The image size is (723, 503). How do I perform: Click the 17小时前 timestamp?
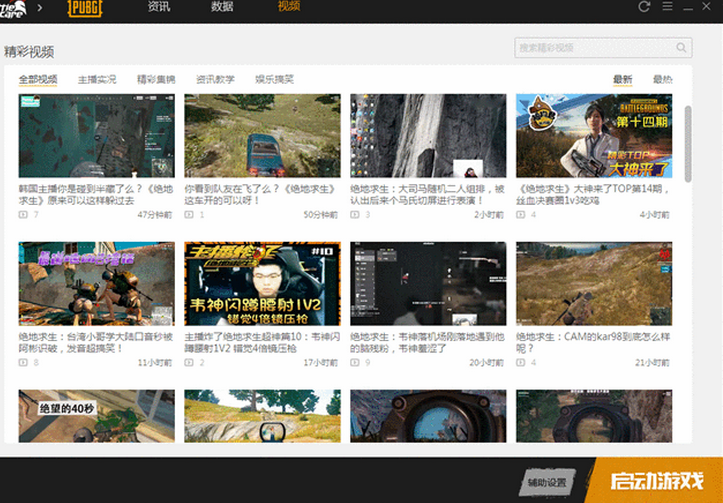(x=321, y=363)
